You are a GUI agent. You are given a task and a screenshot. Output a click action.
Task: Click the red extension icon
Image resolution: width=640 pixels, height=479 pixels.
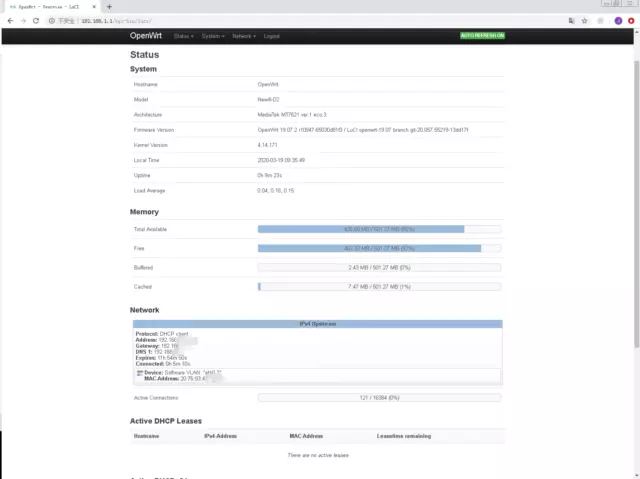click(631, 21)
